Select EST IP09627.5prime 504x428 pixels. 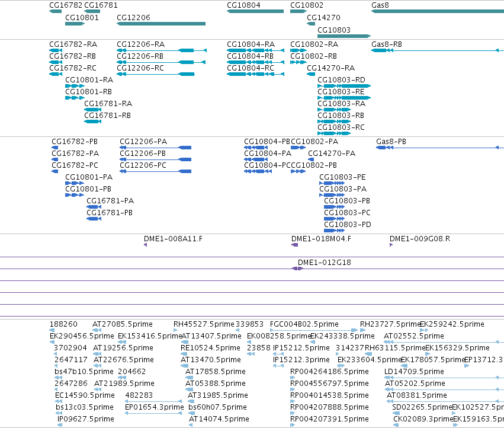59,425
